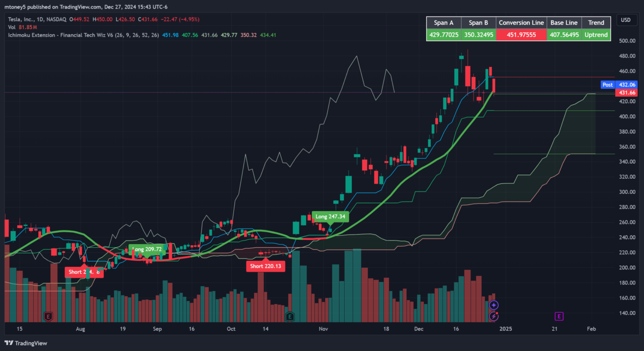Click the 451.97555 Conversion Line value cell
This screenshot has width=644, height=351.
tap(521, 35)
